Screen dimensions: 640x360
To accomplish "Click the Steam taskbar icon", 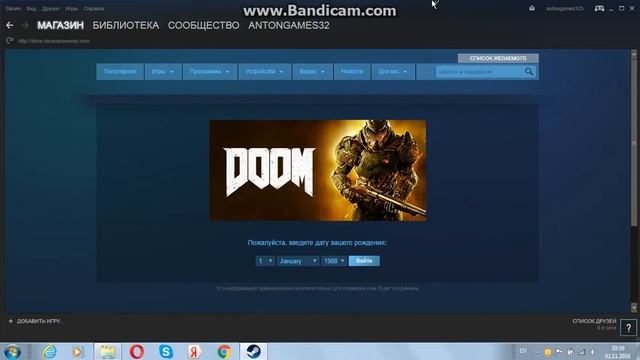I will tap(253, 351).
